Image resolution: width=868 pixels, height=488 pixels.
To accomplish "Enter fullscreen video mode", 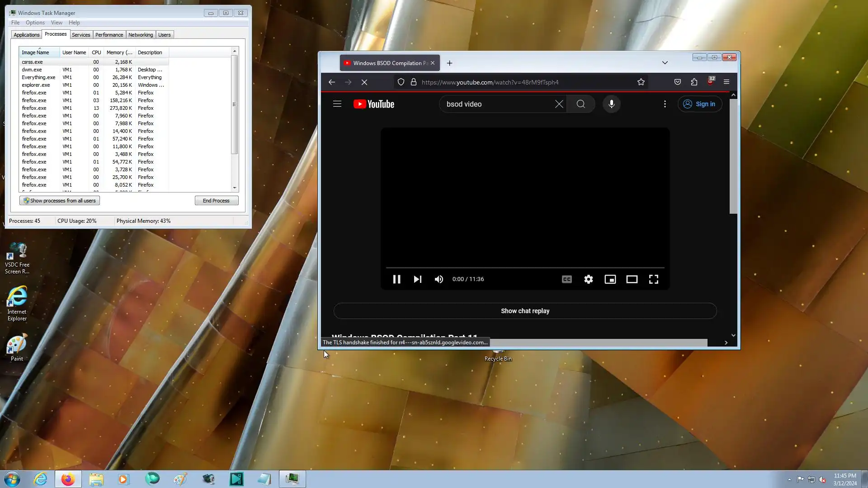I will click(x=653, y=279).
